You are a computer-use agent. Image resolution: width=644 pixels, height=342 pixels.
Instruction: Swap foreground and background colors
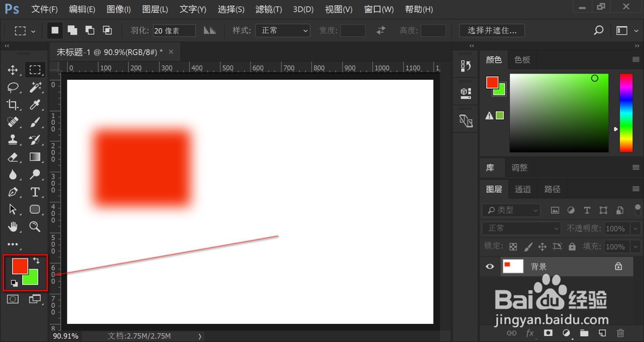36,260
